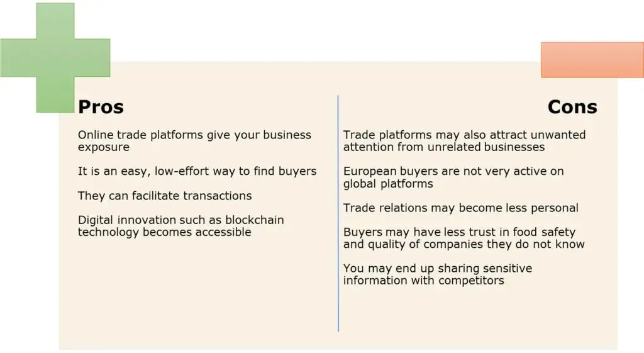644x353 pixels.
Task: Click the word 'exposure' in the Pros column
Action: (x=104, y=147)
